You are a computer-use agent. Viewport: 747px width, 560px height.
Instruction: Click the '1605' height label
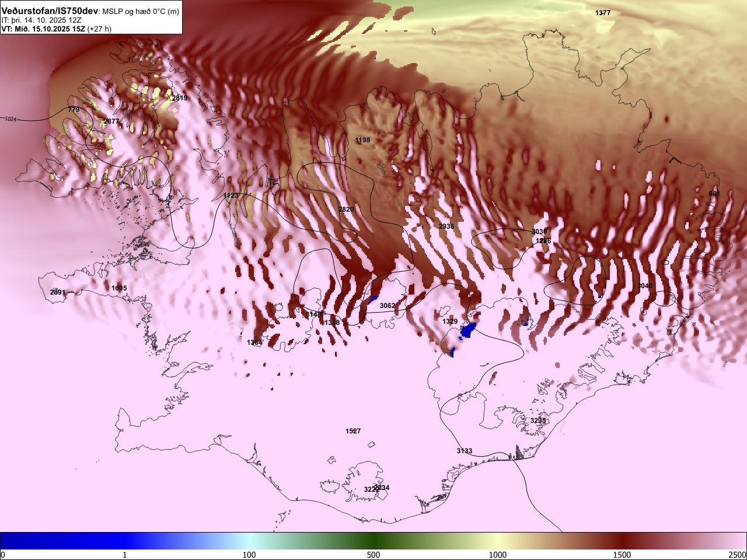pyautogui.click(x=119, y=288)
